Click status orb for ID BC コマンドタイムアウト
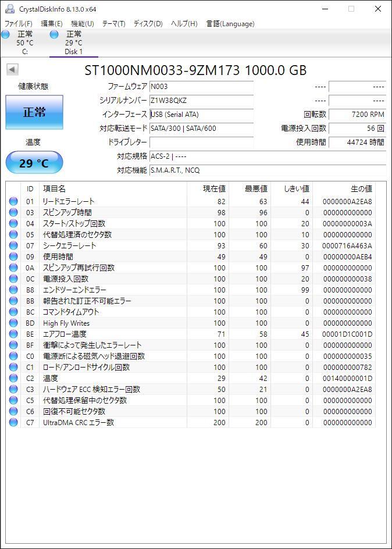392x549 pixels. (13, 312)
